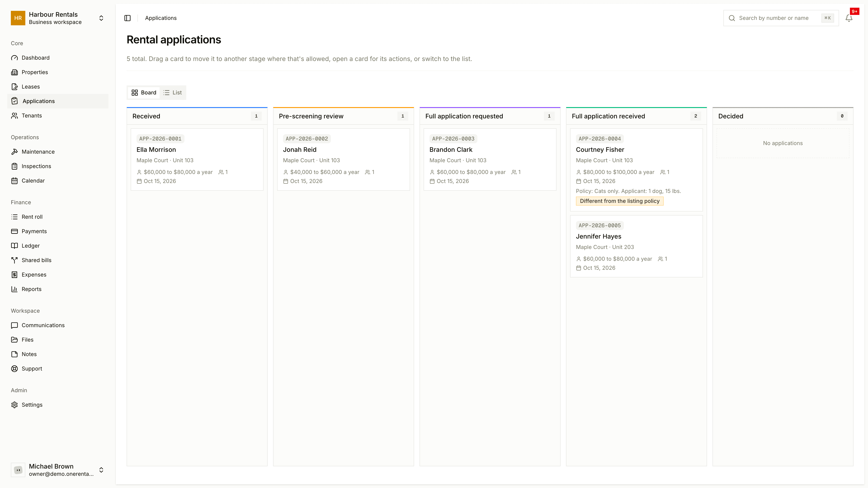The width and height of the screenshot is (868, 488).
Task: Click the Policy: Cats only note on Courtney's card
Action: [628, 191]
